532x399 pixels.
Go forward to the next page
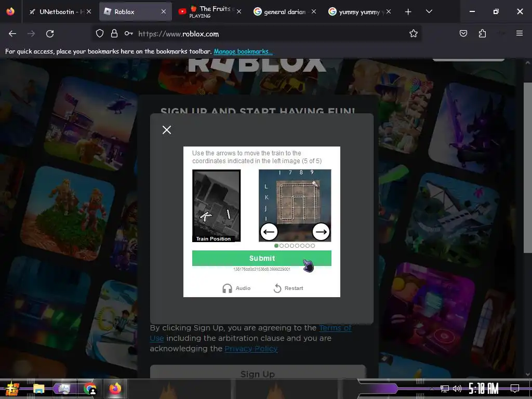click(x=31, y=34)
